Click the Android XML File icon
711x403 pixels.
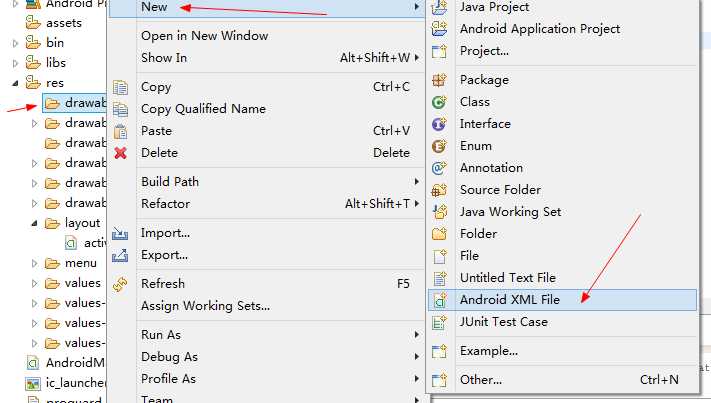439,300
